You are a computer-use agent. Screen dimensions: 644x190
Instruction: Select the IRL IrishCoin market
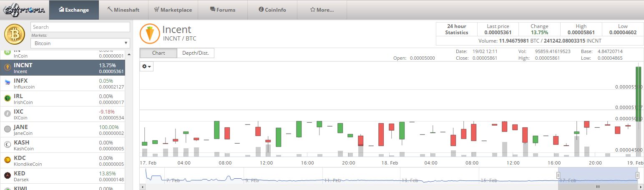(x=62, y=99)
